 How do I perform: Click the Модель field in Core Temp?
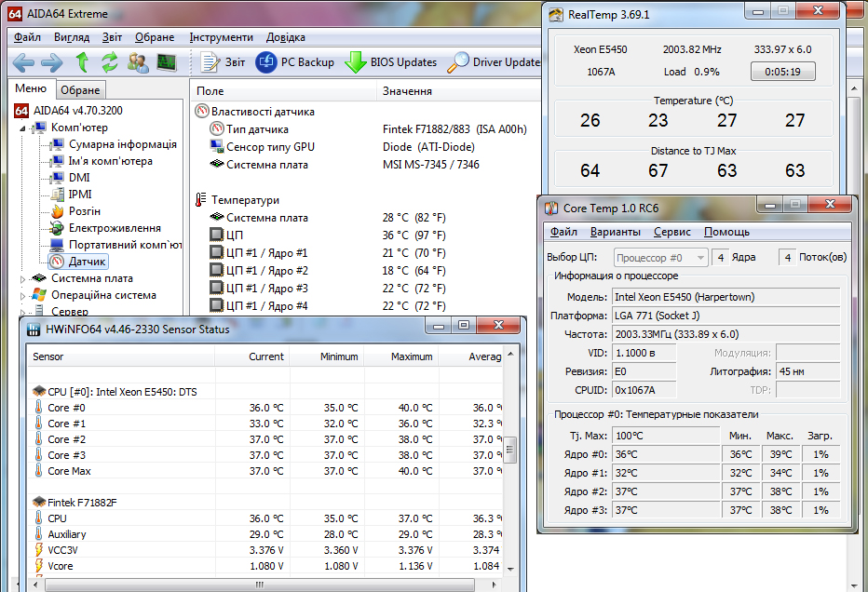tap(726, 297)
